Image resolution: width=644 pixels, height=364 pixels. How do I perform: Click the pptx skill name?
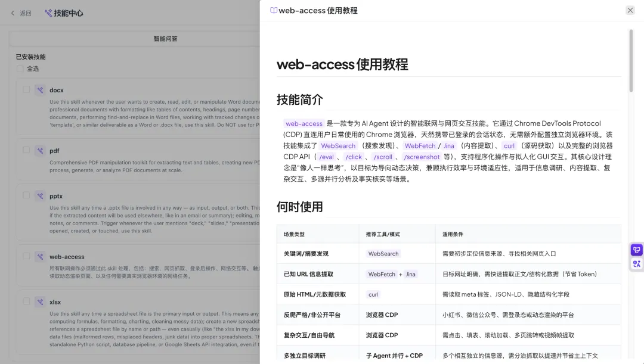(56, 196)
